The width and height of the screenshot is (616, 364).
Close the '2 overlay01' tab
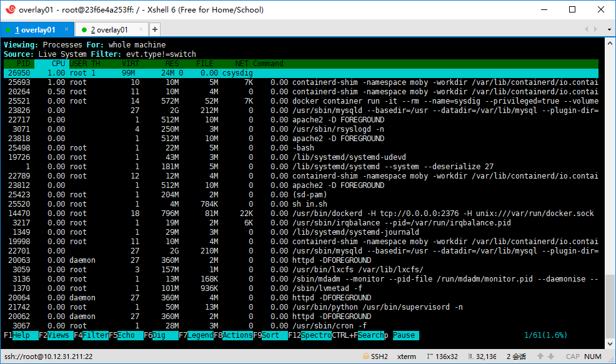141,29
